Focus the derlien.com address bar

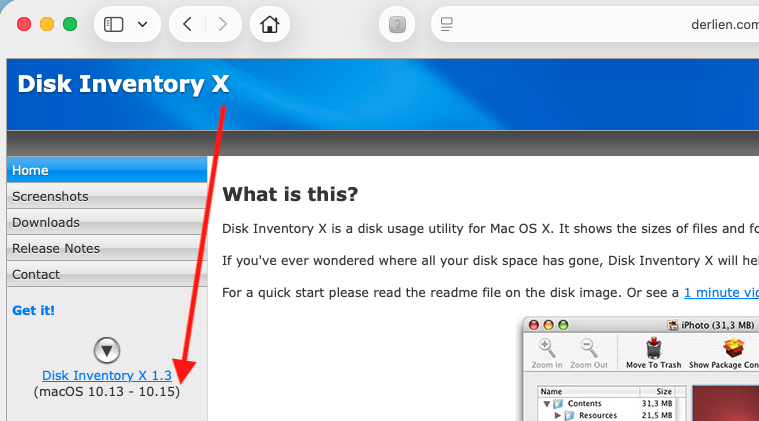coord(595,24)
